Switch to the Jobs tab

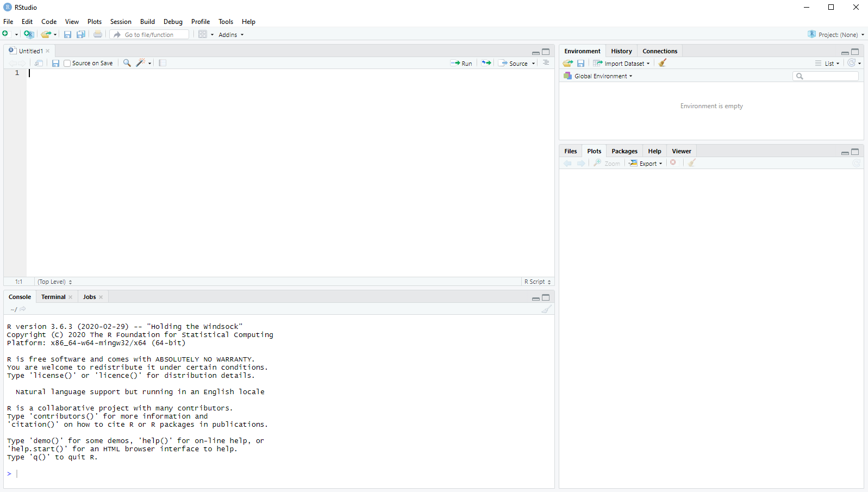tap(89, 297)
